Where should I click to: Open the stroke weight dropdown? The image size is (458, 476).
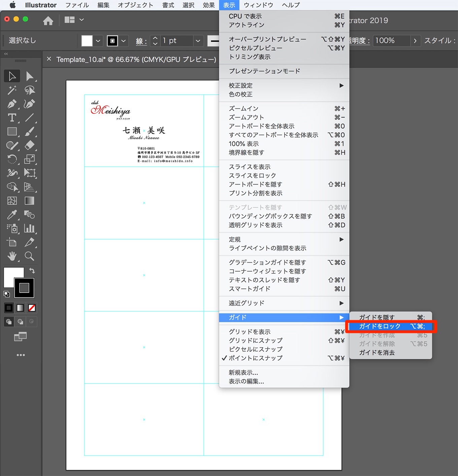click(198, 41)
